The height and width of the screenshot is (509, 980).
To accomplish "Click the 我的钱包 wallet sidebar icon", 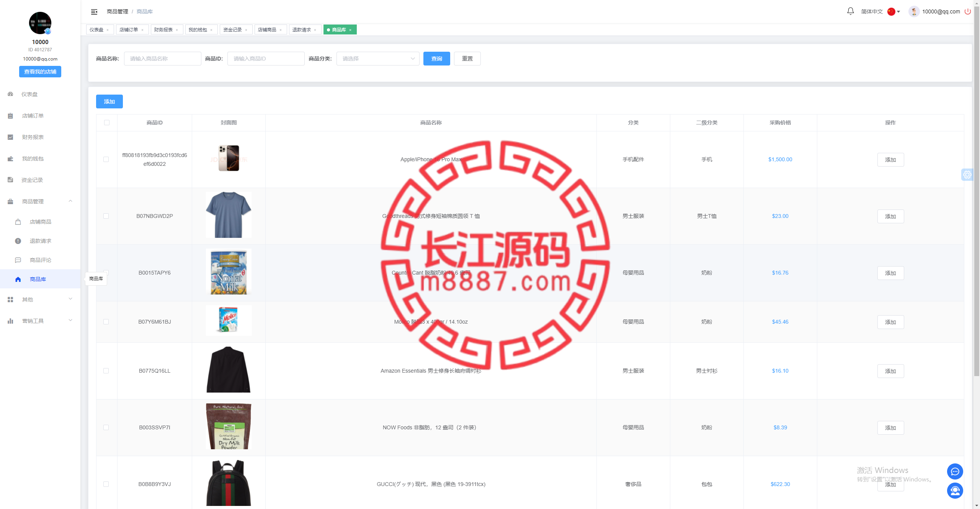I will (10, 159).
